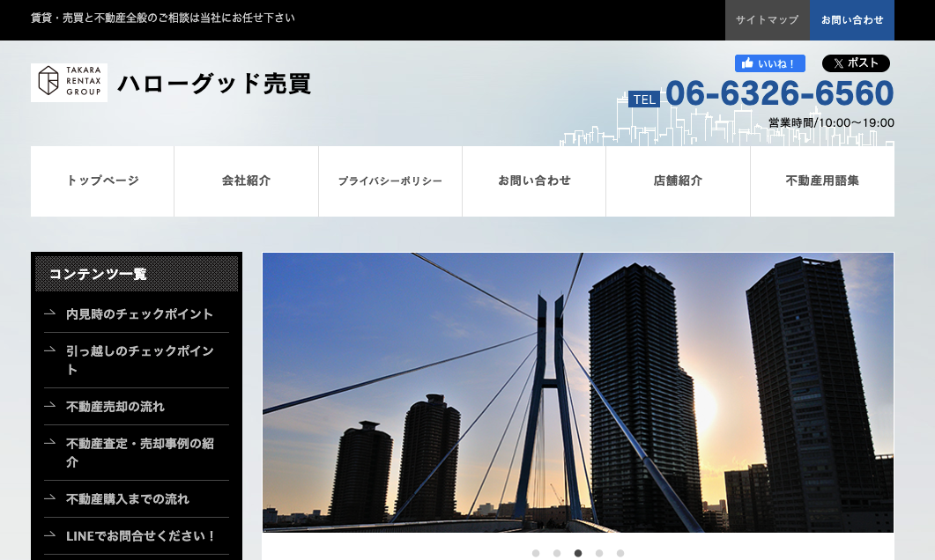Select プライバシーポリシー in the navigation bar
The image size is (935, 560).
click(x=390, y=181)
